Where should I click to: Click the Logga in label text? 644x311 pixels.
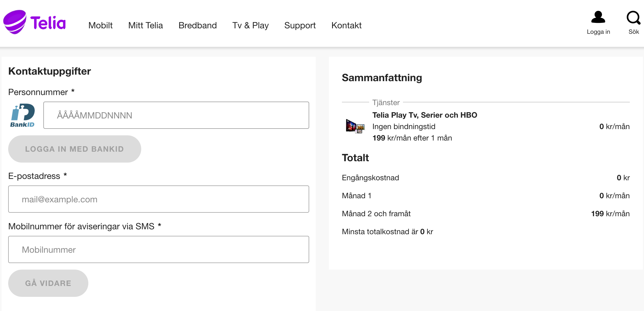[x=598, y=32]
